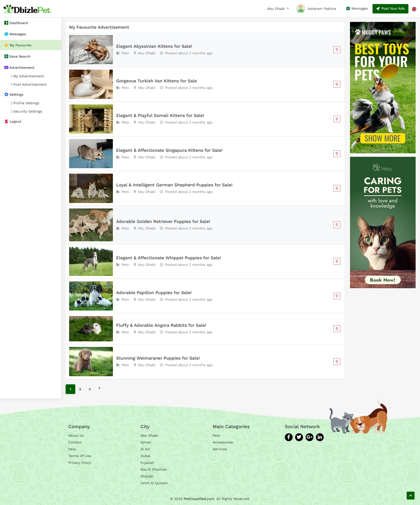Open Google Plus social icon in footer
Image resolution: width=420 pixels, height=505 pixels.
pos(309,437)
